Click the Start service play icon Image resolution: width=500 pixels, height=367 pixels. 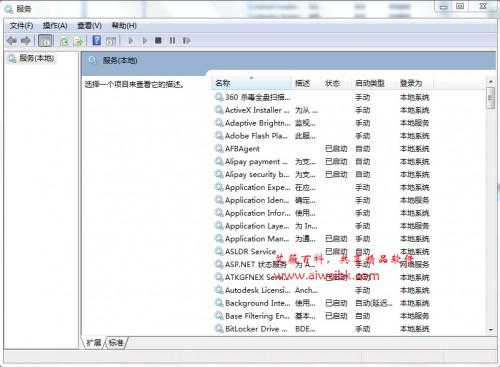[131, 41]
